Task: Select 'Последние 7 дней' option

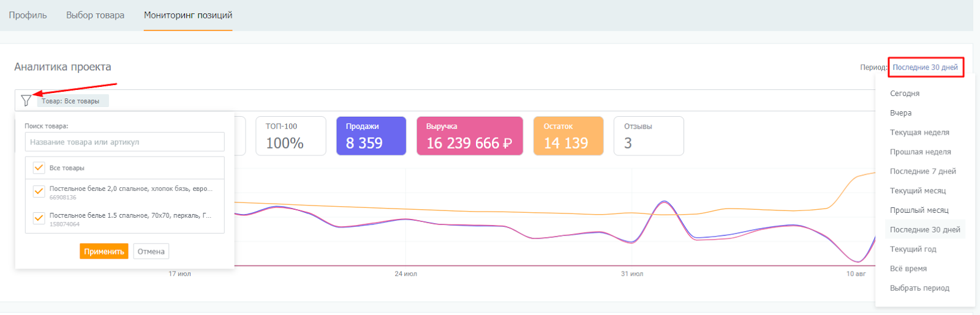Action: click(922, 171)
